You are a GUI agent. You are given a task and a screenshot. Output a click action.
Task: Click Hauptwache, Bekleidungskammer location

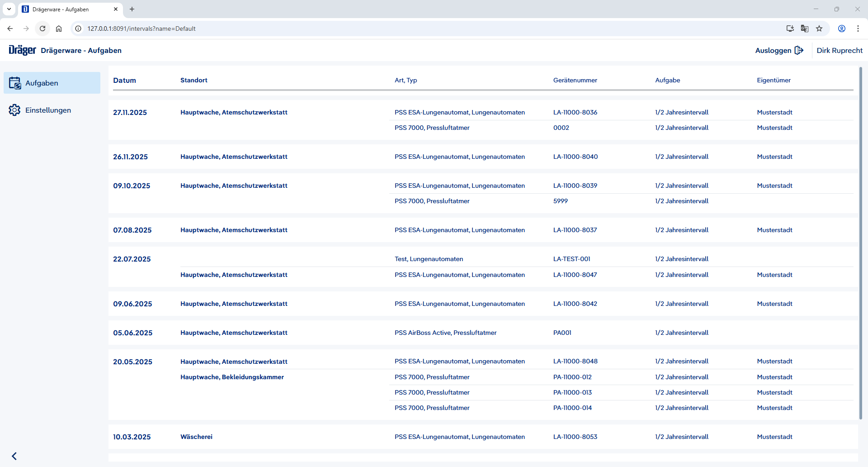tap(232, 377)
